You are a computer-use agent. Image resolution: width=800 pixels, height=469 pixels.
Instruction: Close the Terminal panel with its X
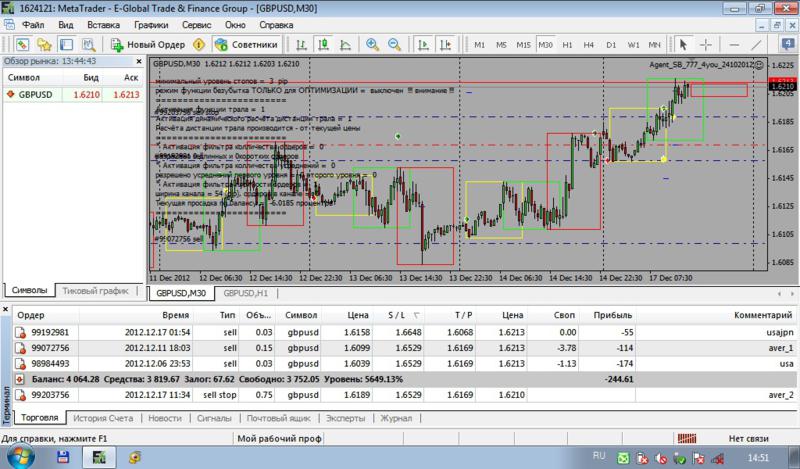(x=6, y=309)
